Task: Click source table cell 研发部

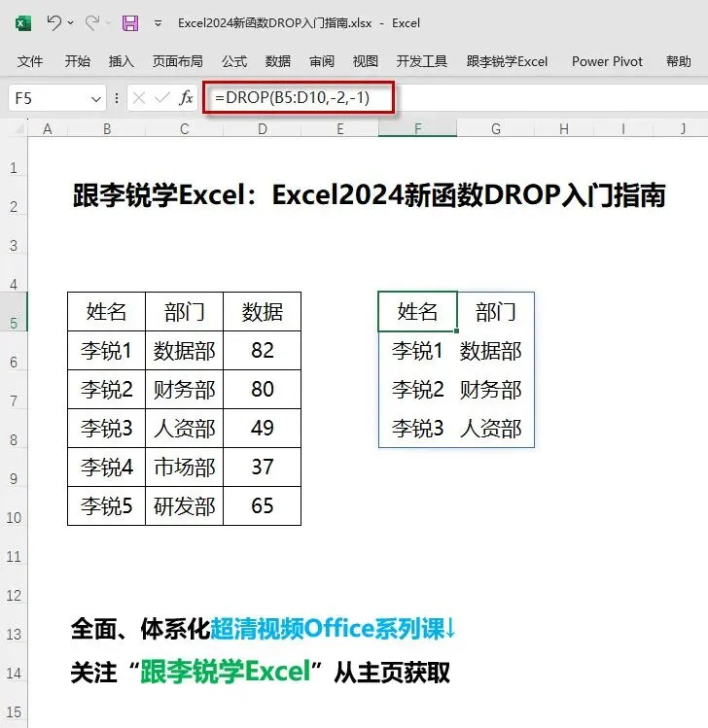Action: (185, 506)
